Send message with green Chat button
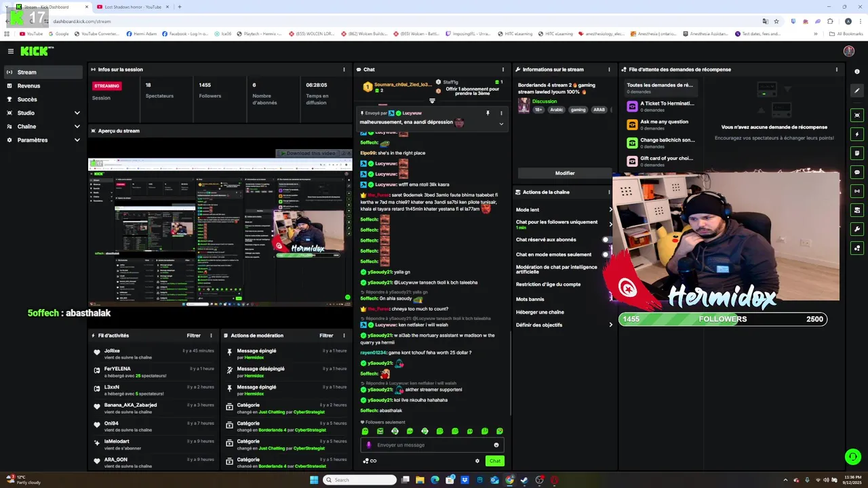This screenshot has height=488, width=868. click(495, 461)
